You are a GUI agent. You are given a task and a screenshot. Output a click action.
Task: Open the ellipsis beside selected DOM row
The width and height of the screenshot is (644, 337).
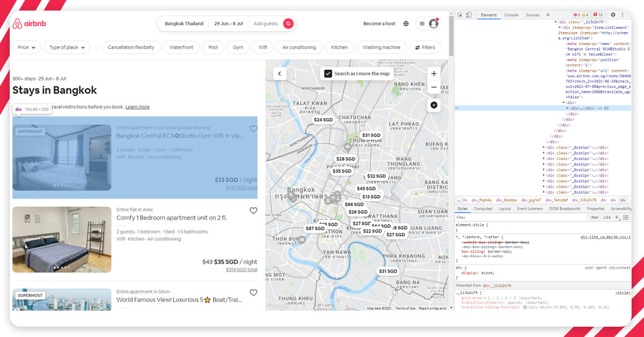pyautogui.click(x=457, y=108)
